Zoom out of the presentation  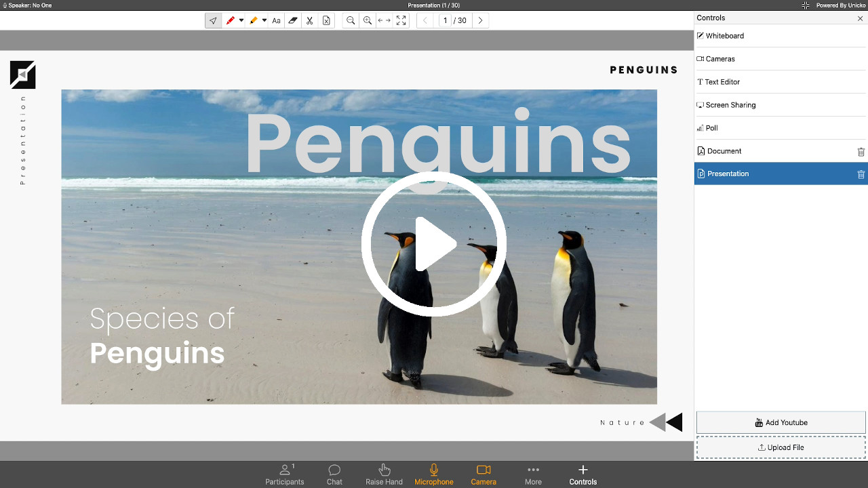pyautogui.click(x=351, y=20)
